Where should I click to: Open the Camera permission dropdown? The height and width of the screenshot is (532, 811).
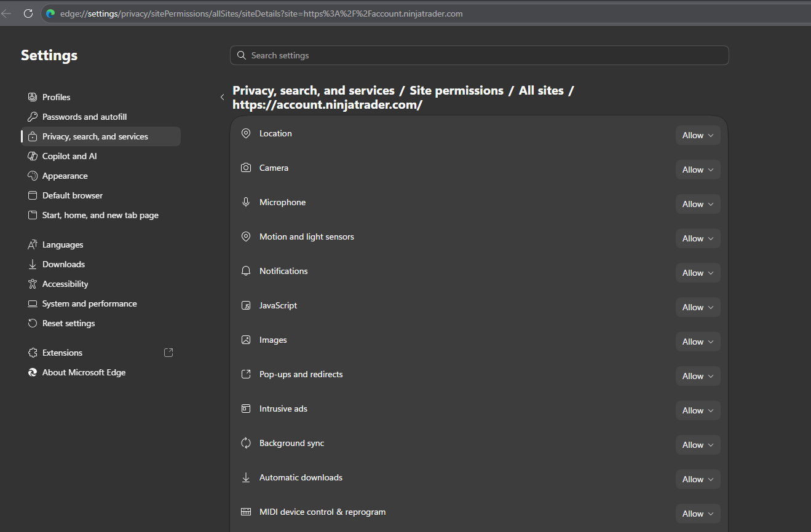(x=698, y=170)
